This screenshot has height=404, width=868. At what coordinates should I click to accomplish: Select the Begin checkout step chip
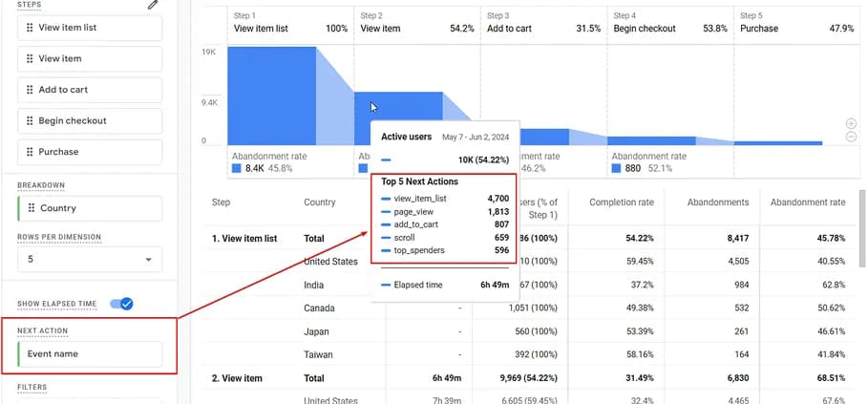(x=90, y=120)
